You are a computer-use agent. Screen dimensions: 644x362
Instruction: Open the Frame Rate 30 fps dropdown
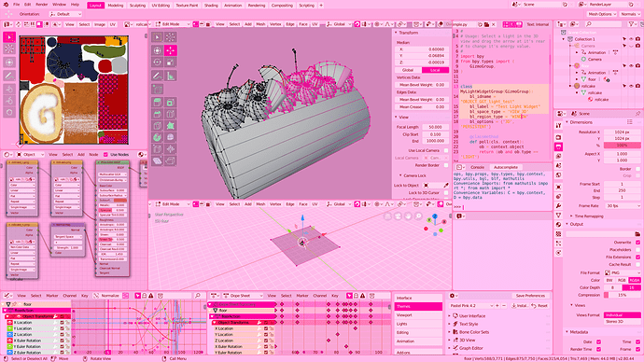tap(623, 205)
